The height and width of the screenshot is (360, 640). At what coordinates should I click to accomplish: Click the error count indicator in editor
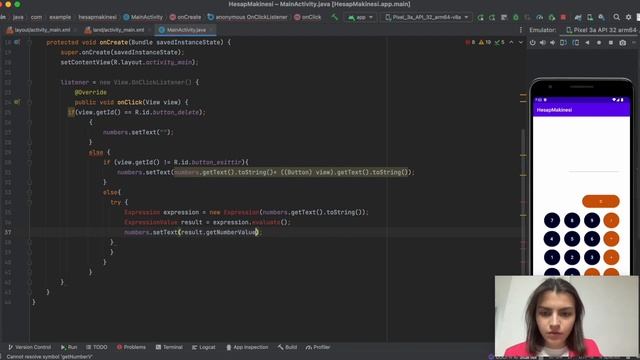(x=470, y=42)
